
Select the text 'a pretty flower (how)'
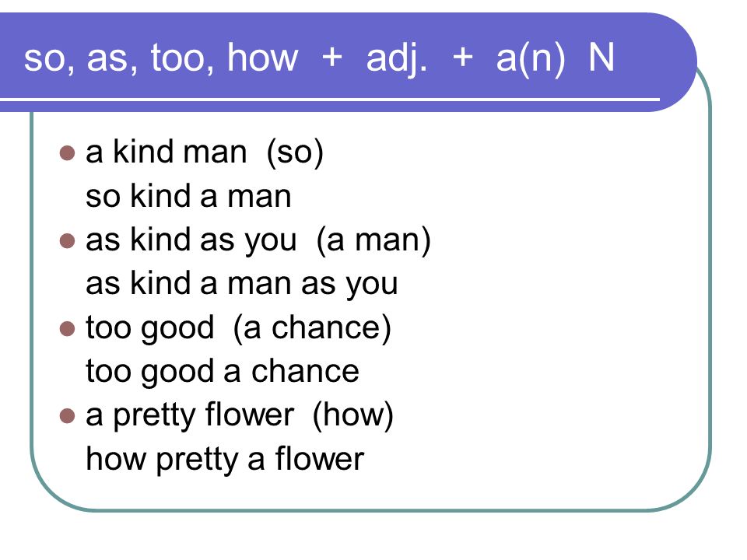click(x=240, y=416)
